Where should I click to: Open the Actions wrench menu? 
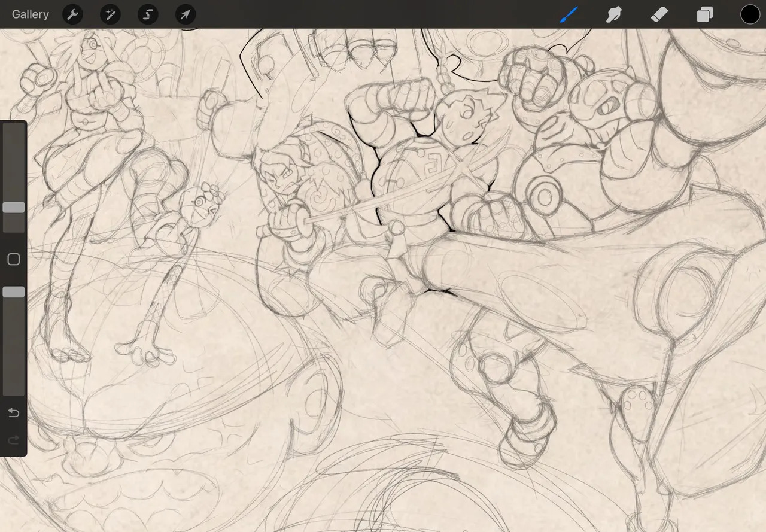coord(72,14)
